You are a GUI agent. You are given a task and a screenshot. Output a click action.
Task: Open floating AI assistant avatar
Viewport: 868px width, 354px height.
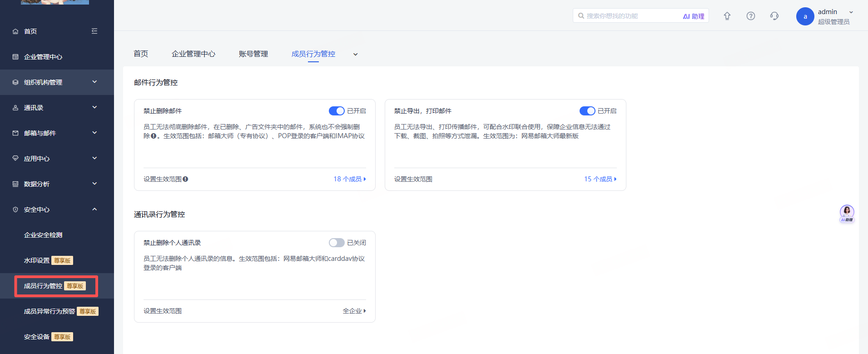tap(847, 214)
